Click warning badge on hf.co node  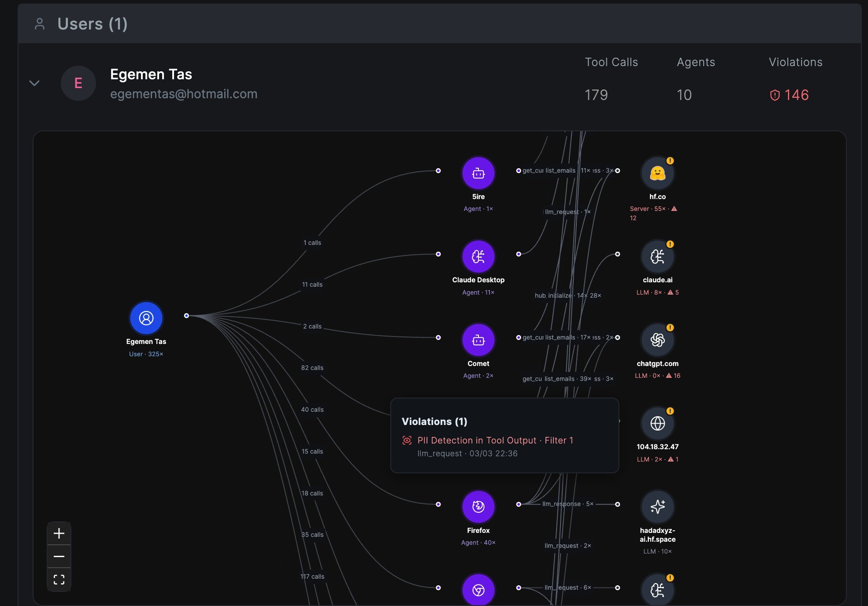tap(670, 161)
